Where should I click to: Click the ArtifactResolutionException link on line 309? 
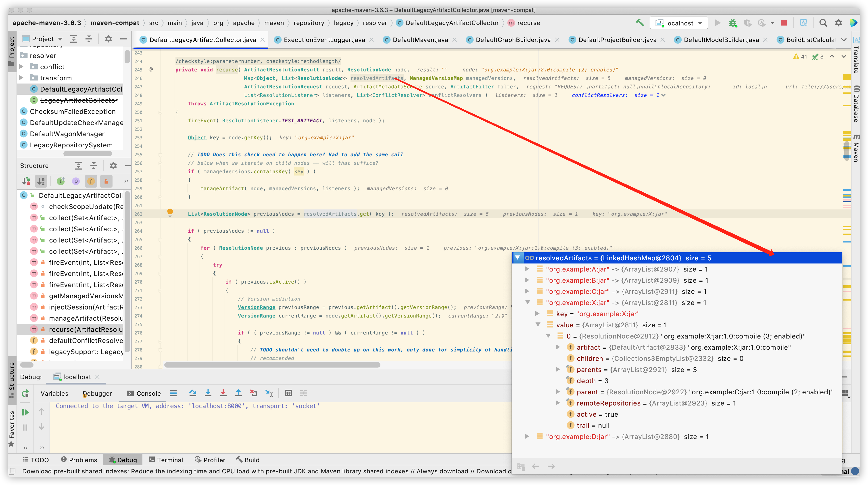pos(252,103)
